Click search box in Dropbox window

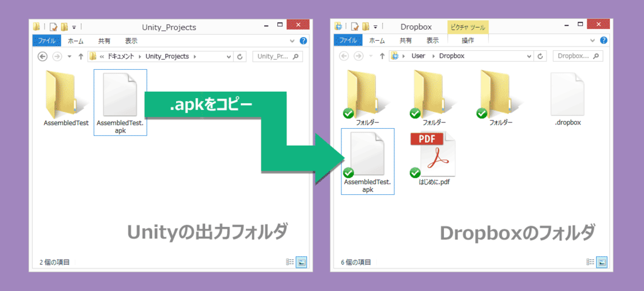click(579, 56)
